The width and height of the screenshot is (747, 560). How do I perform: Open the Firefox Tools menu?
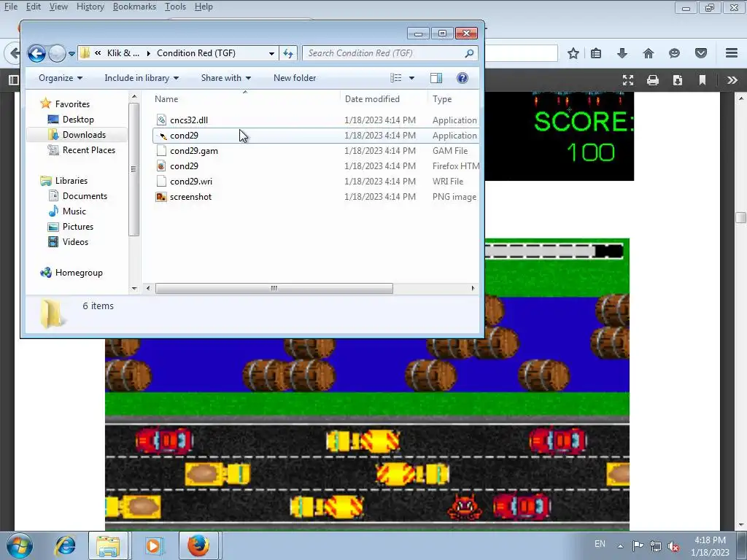[x=175, y=7]
